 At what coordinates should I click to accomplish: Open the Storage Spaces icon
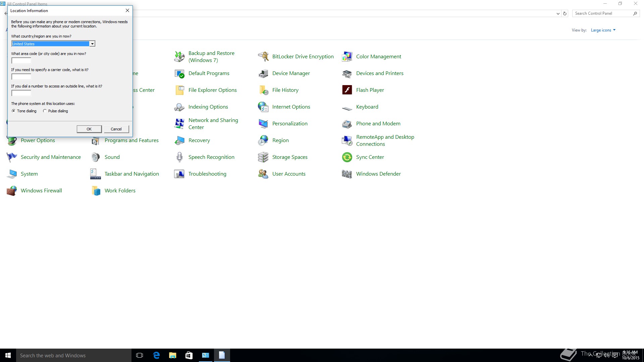pos(263,157)
